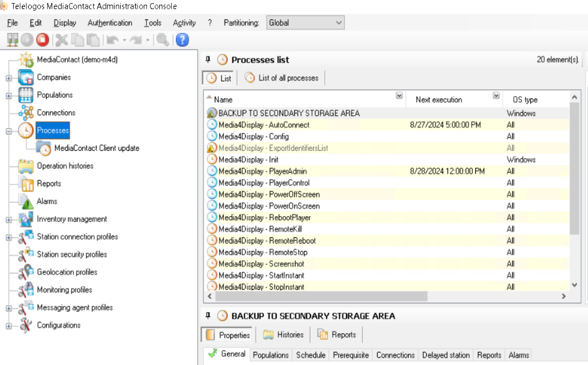Open the undo history dropdown arrow
588x365 pixels.
point(124,40)
